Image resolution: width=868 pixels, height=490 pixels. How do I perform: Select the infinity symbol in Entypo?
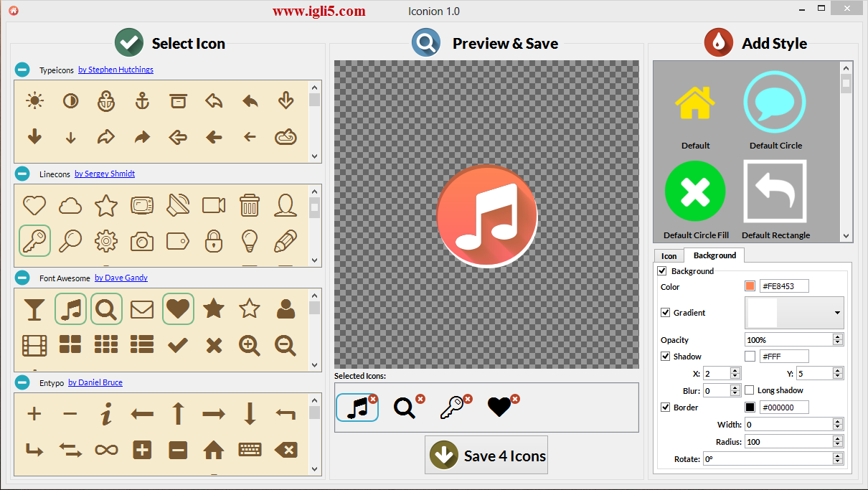(106, 450)
